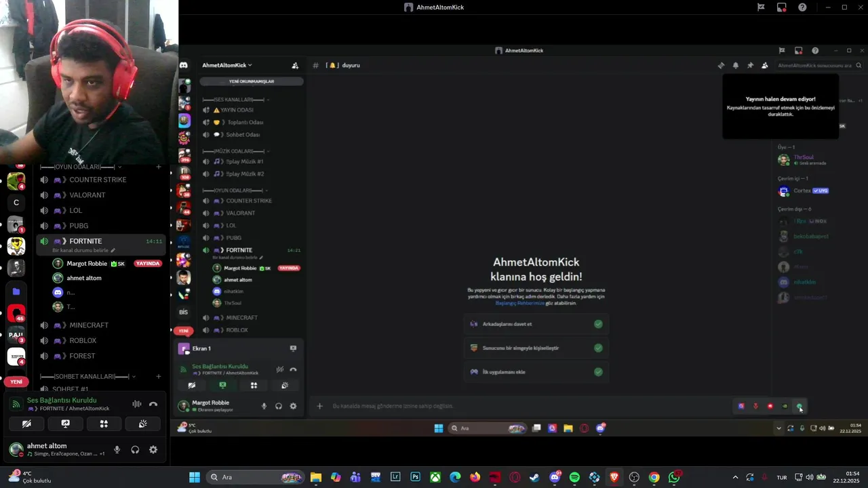Viewport: 868px width, 488px height.
Task: Open 'Başlangıç Rehberimize' link in welcome text
Action: click(x=520, y=303)
